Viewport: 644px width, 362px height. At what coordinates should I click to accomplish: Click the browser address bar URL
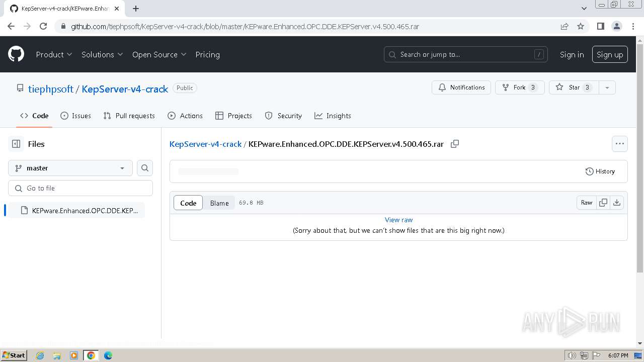tap(245, 26)
